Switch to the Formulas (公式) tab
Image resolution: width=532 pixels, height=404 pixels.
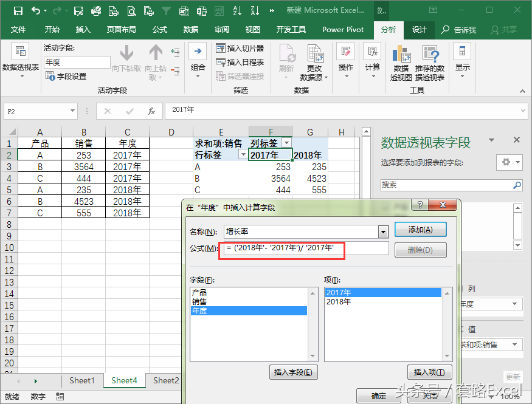pos(160,30)
